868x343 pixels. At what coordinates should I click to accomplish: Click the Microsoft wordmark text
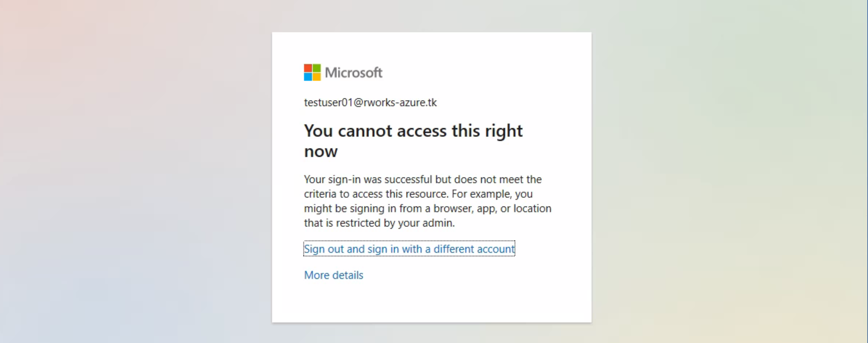(353, 73)
